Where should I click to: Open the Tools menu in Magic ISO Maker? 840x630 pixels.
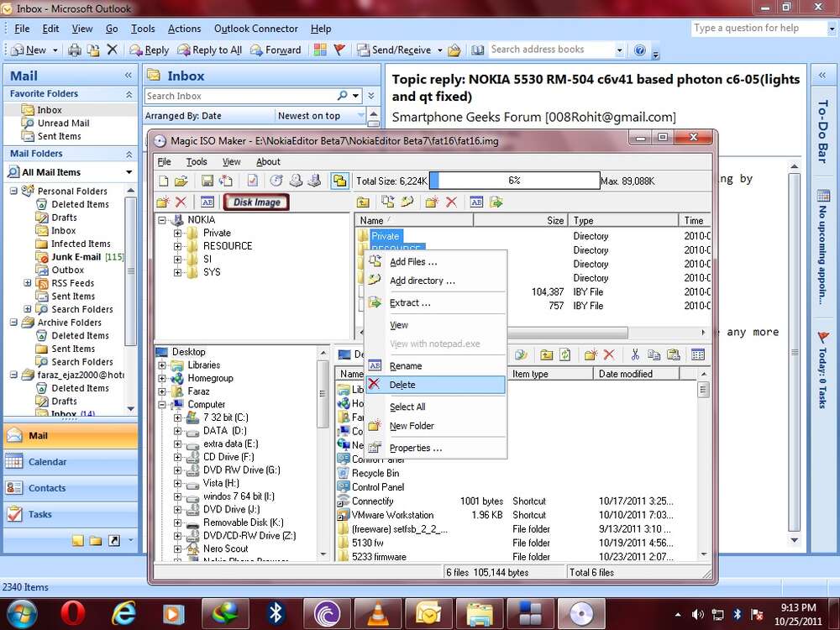[x=196, y=162]
